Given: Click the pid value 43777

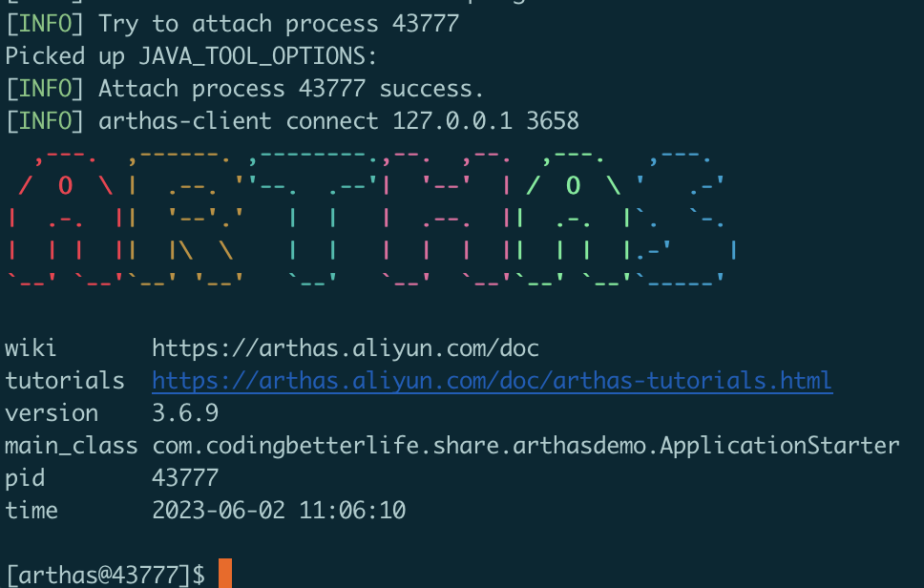Looking at the screenshot, I should point(185,478).
